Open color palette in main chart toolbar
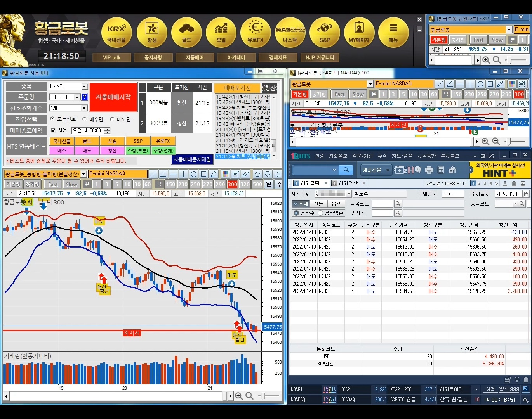532x419 pixels. 225,174
